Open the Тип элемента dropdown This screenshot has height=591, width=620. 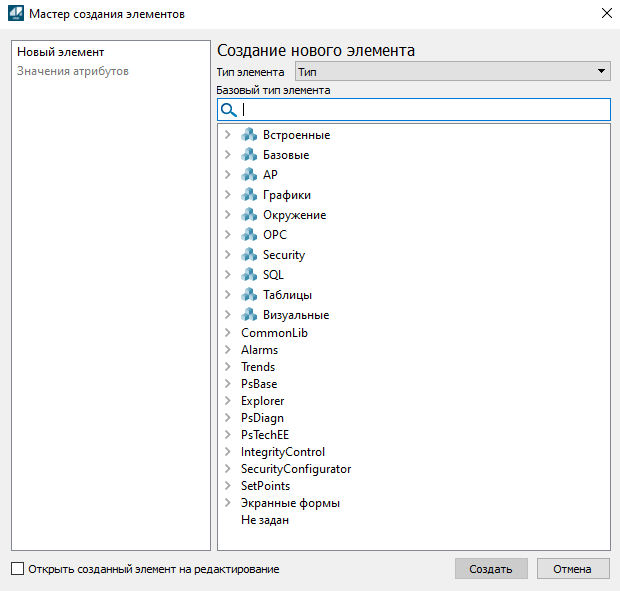pos(452,72)
